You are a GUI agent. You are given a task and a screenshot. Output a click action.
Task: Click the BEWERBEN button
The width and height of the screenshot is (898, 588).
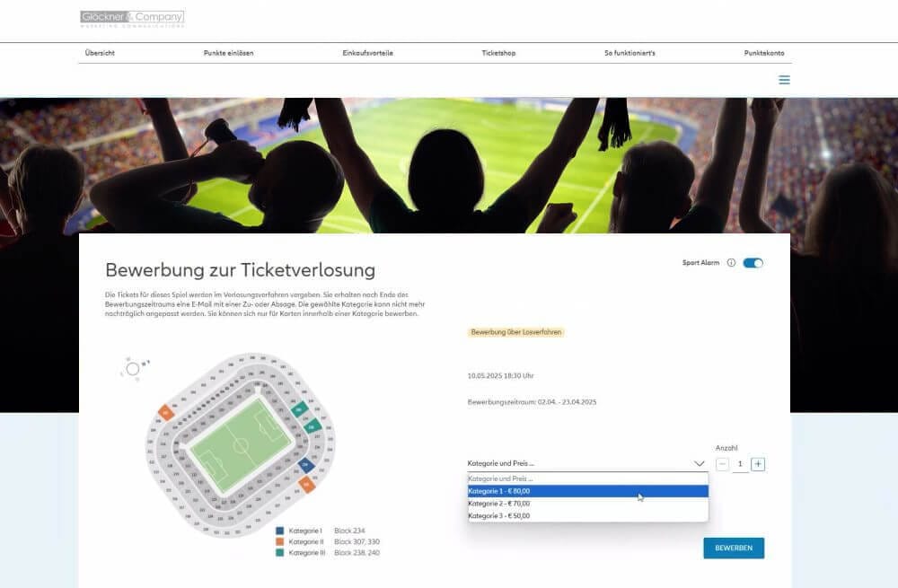point(734,548)
